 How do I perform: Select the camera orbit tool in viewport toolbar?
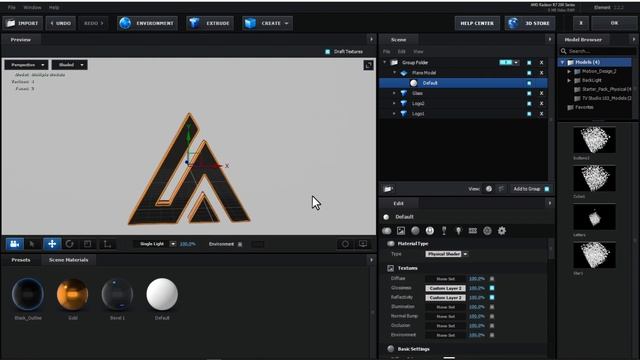15,244
